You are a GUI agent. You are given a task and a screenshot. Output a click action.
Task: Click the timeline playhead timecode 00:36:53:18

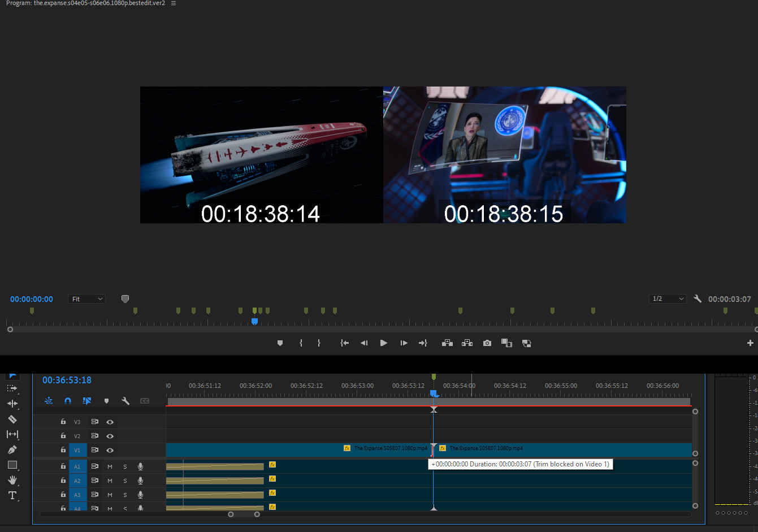(x=67, y=380)
